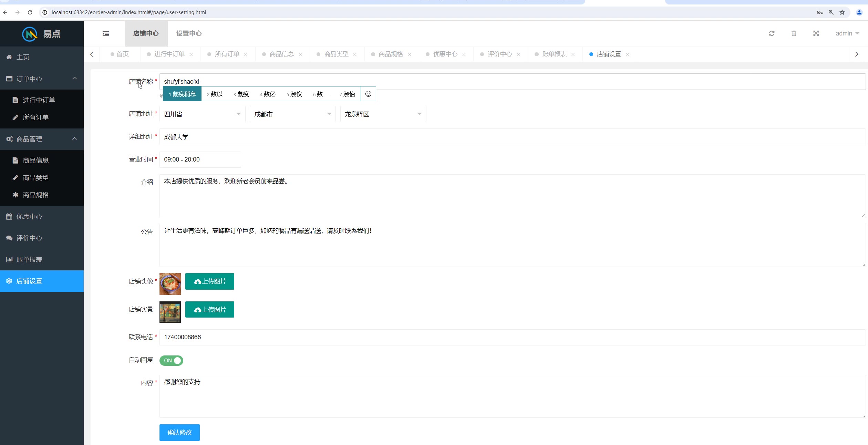Open the 商品信息 page tab

[x=281, y=54]
